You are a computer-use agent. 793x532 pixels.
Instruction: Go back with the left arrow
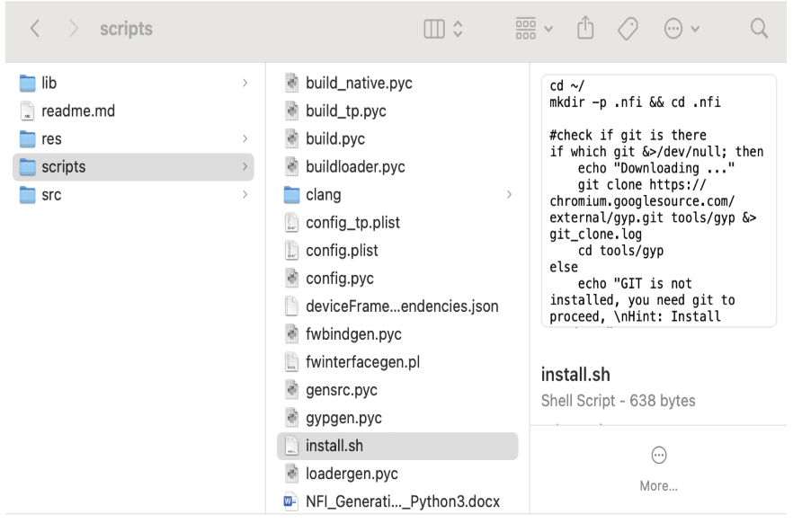35,29
